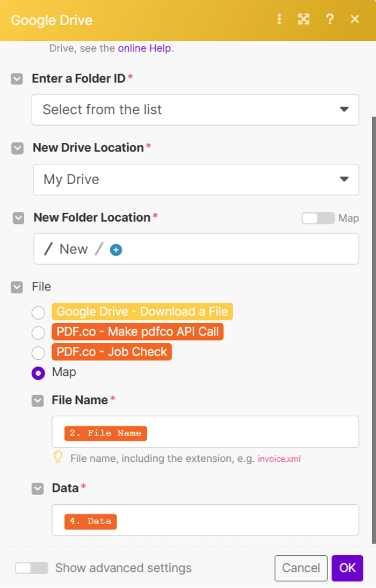Open the help question mark icon
This screenshot has width=376, height=588.
pos(330,19)
